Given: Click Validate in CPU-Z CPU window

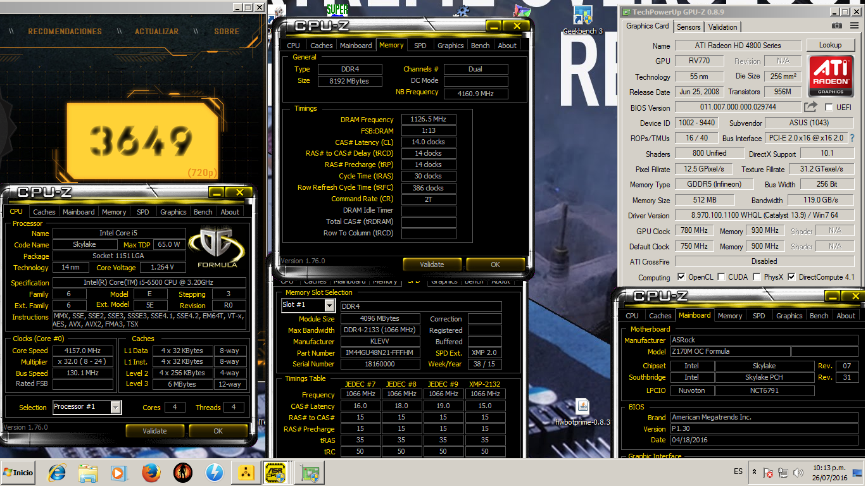Looking at the screenshot, I should tap(154, 431).
